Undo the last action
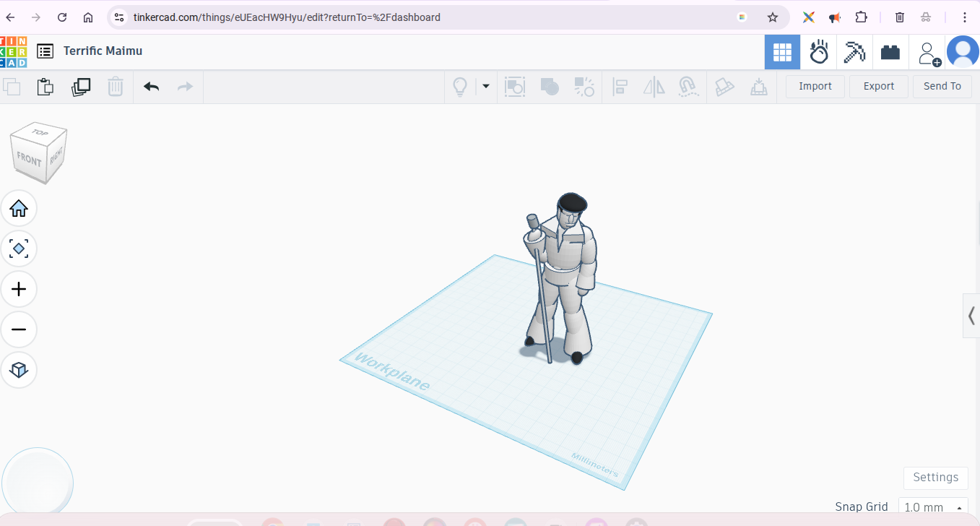Image resolution: width=980 pixels, height=526 pixels. [x=151, y=87]
